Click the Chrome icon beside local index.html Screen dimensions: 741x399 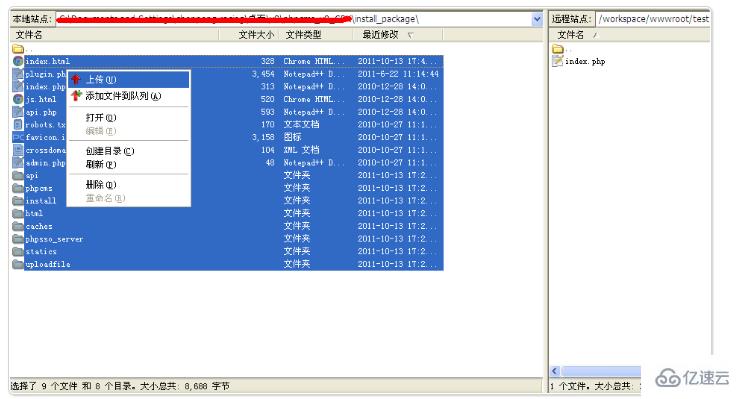(x=18, y=61)
